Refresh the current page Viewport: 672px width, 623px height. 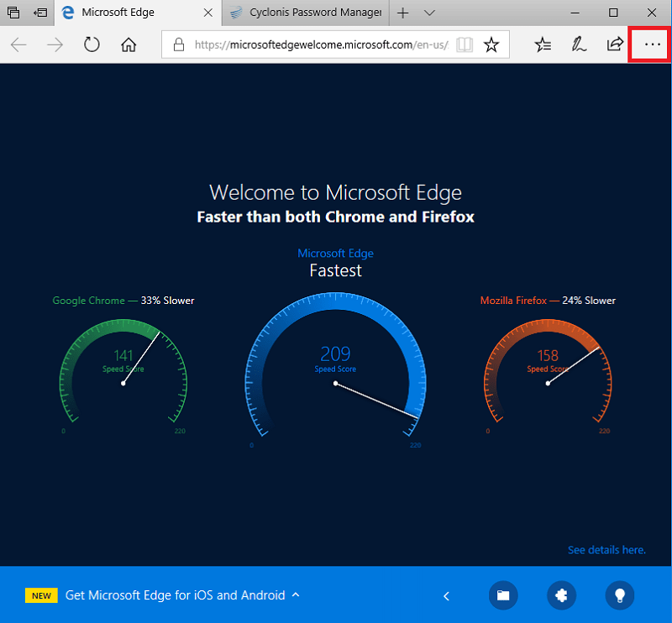coord(92,44)
